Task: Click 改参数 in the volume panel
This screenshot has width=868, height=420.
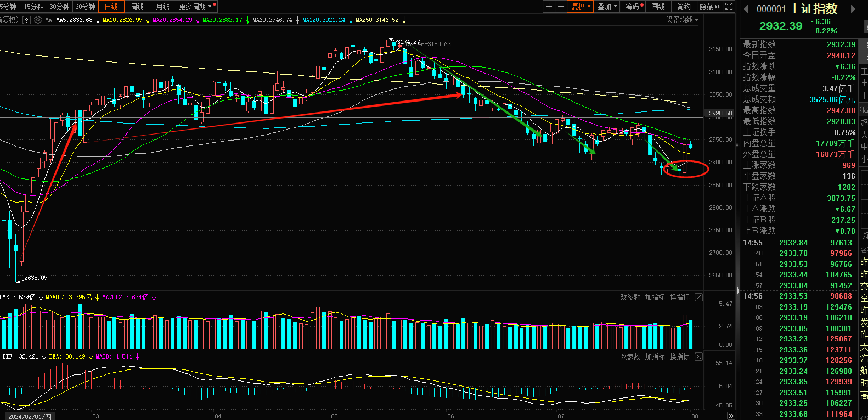Action: (630, 297)
